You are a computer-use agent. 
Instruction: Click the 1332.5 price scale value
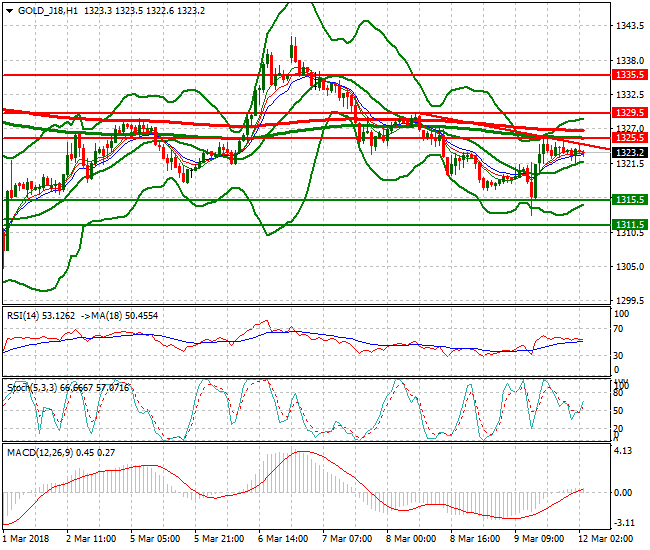(630, 95)
